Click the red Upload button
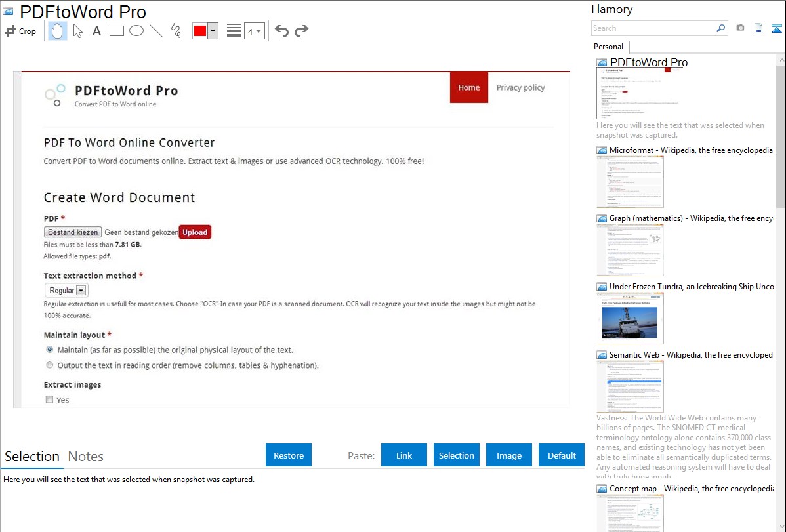Screen dimensions: 786x532 coord(195,232)
